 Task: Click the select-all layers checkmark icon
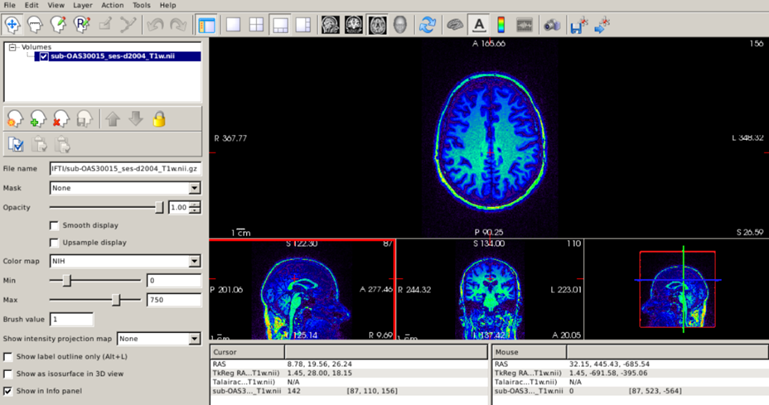16,144
